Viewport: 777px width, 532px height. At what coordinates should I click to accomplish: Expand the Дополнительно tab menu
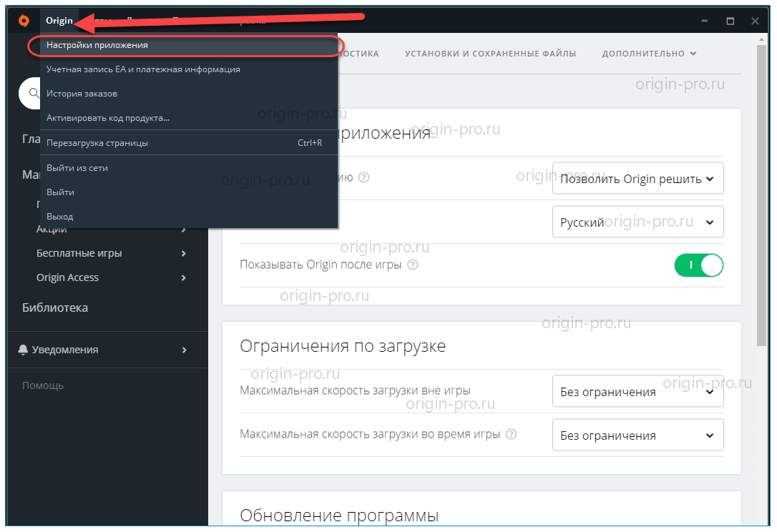tap(649, 54)
